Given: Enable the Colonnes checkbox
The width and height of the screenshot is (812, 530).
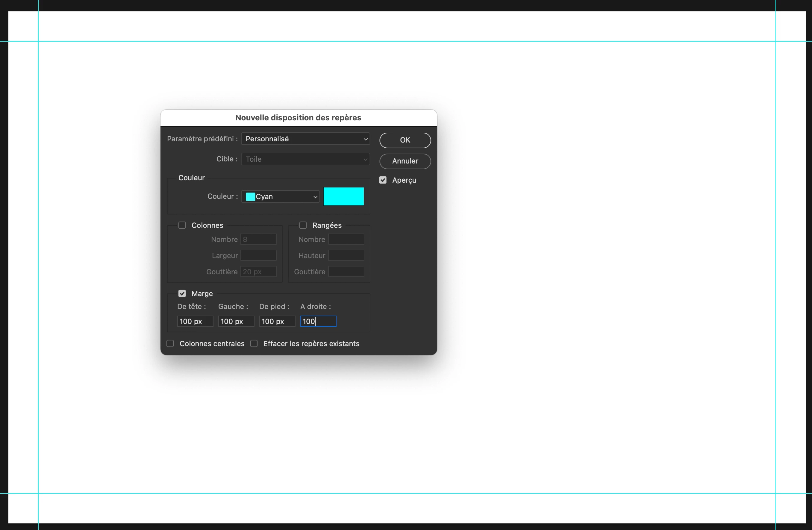Looking at the screenshot, I should [x=182, y=225].
